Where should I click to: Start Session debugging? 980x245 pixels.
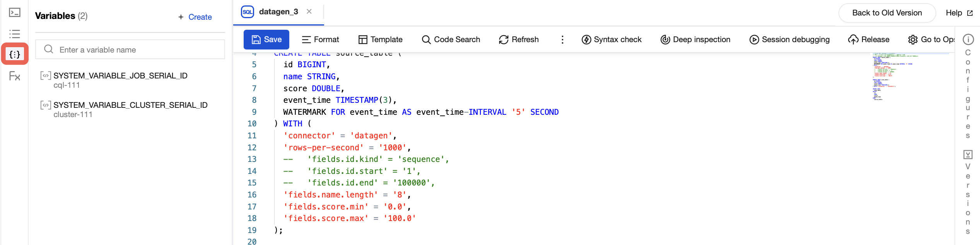[789, 39]
